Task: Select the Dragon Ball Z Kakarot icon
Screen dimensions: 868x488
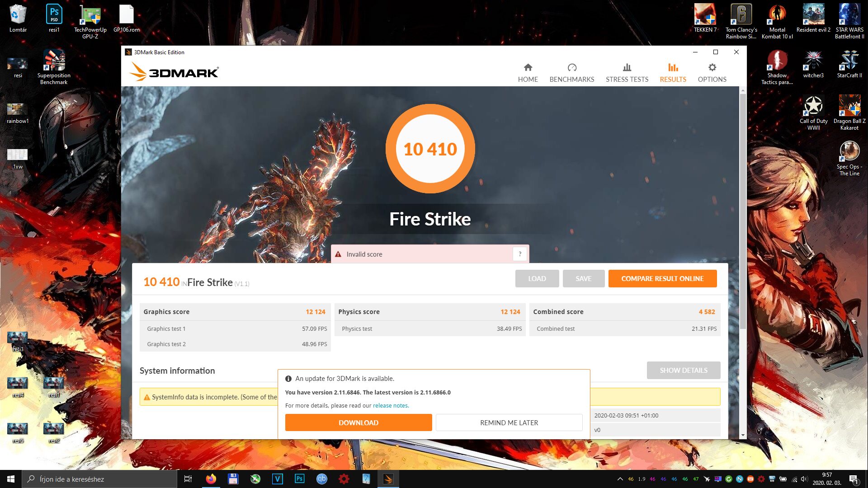Action: pos(849,113)
